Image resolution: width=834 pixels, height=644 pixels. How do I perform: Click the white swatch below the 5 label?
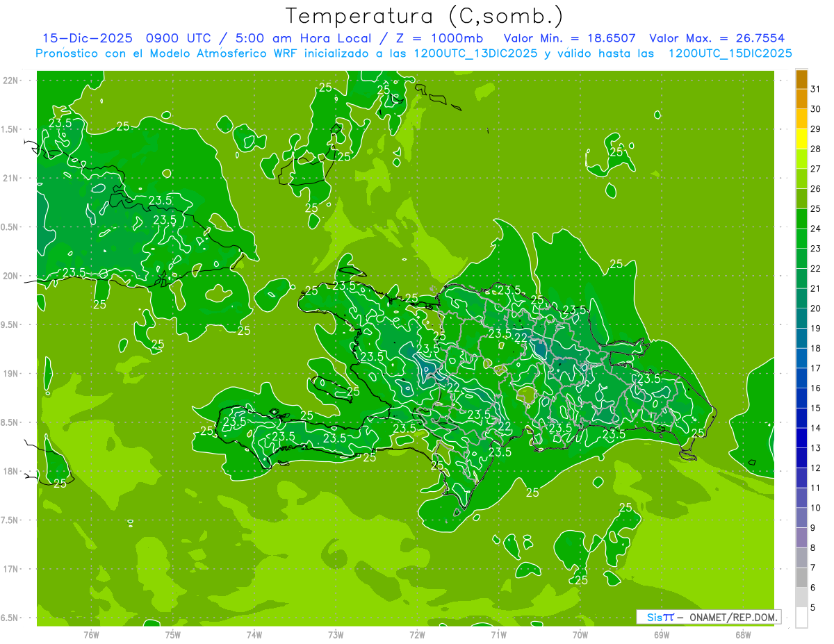[x=801, y=618]
